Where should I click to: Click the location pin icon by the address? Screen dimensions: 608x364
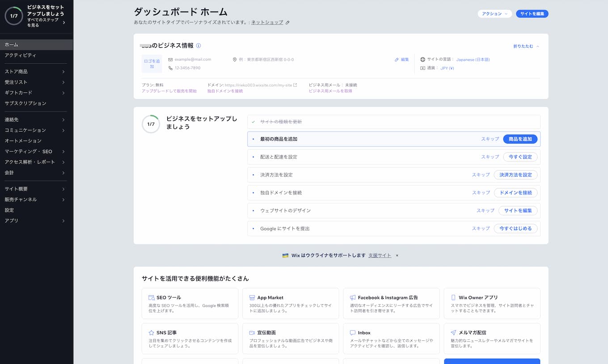click(235, 59)
